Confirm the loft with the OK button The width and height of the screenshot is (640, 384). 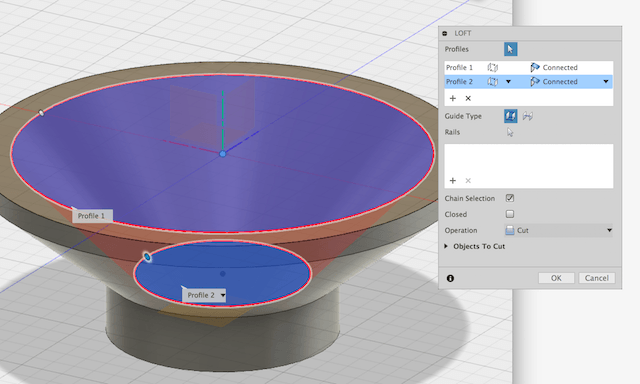pos(556,278)
